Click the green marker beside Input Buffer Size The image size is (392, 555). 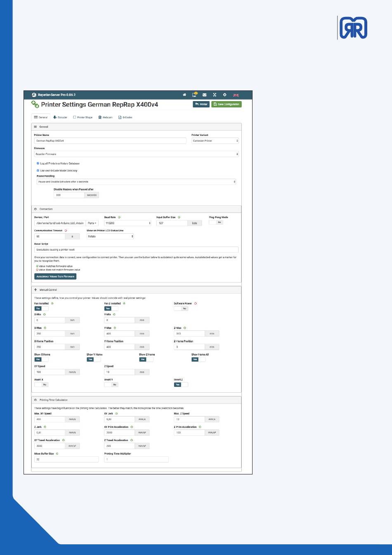(179, 217)
